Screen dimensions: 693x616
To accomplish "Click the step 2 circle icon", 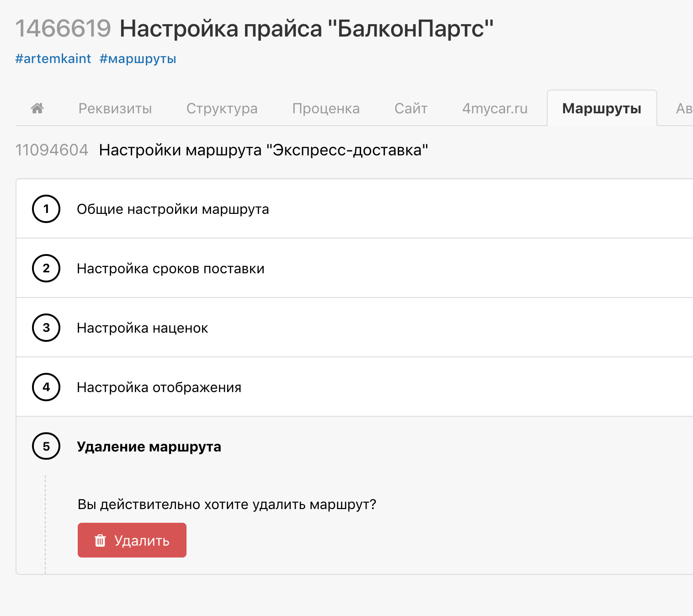I will point(46,268).
